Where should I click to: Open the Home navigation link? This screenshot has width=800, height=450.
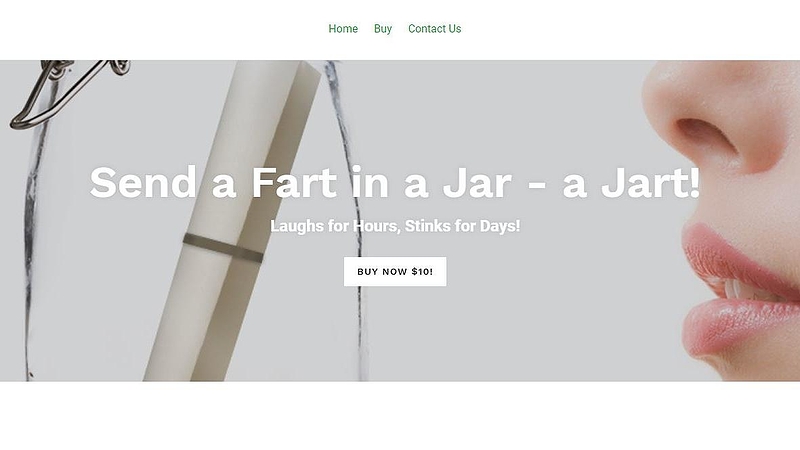pyautogui.click(x=343, y=29)
